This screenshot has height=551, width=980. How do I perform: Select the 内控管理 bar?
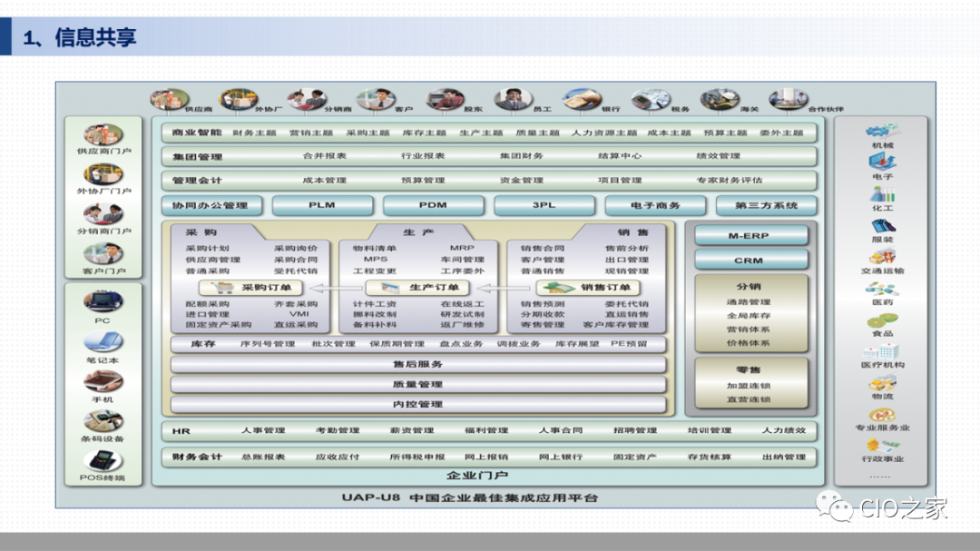418,404
